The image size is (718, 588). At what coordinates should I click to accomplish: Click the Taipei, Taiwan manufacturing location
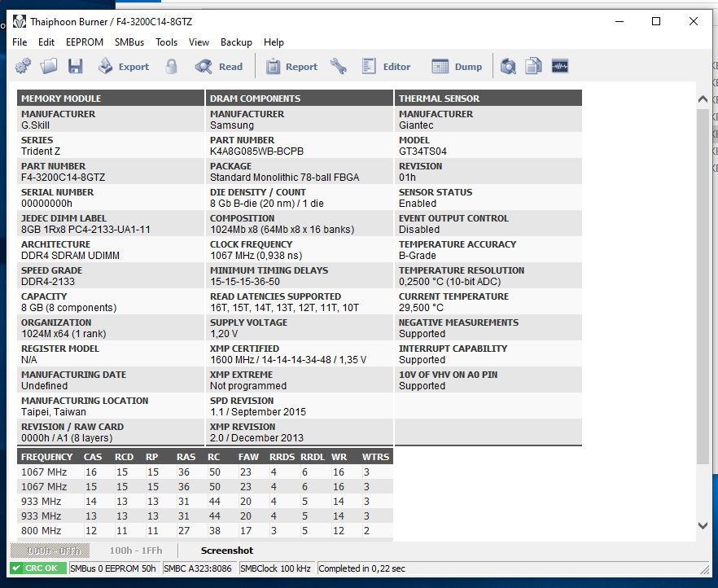(54, 412)
